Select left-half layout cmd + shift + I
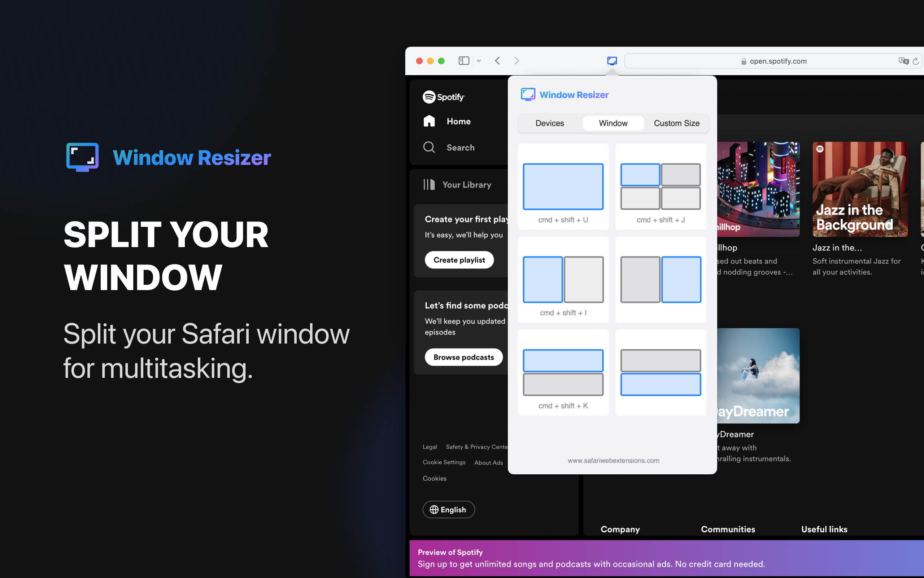This screenshot has width=924, height=578. pyautogui.click(x=563, y=280)
